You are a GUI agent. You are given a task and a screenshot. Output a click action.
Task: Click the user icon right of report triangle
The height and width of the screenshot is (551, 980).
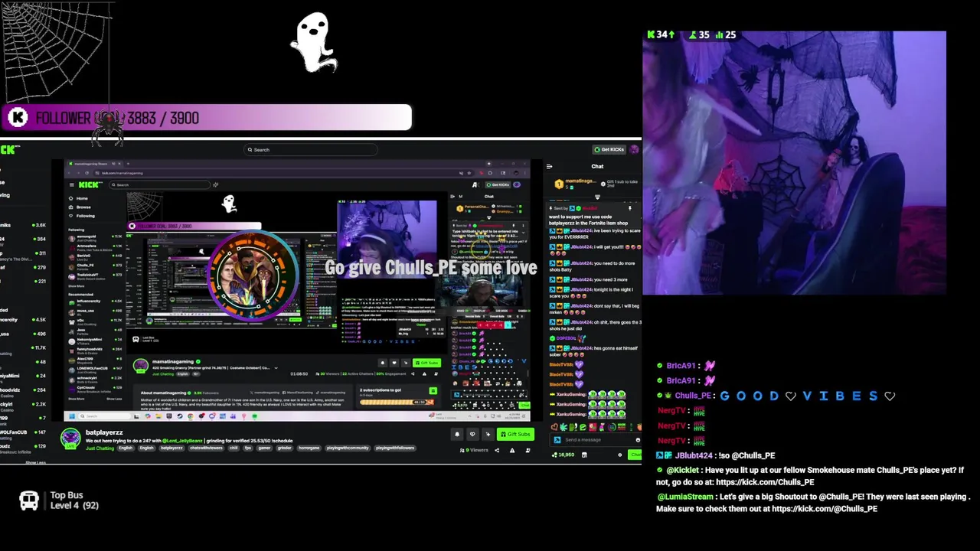[528, 450]
